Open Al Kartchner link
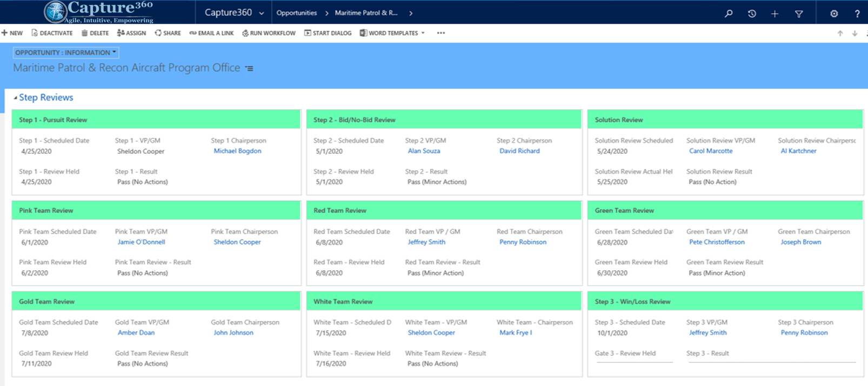This screenshot has height=386, width=868. pyautogui.click(x=798, y=151)
